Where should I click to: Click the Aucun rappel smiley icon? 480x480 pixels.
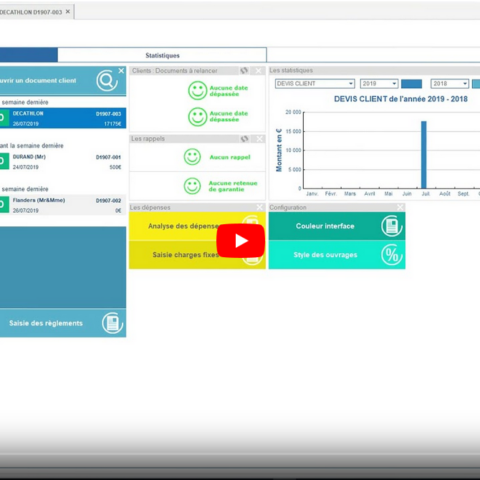192,157
